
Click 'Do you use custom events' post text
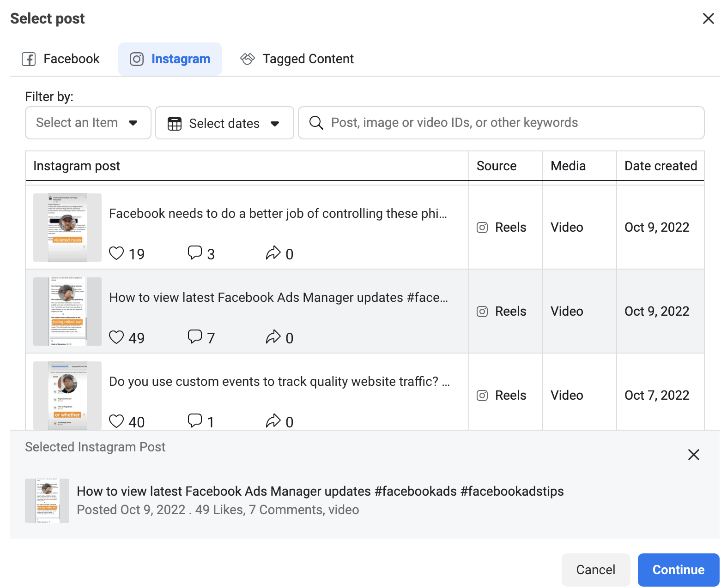click(x=279, y=382)
